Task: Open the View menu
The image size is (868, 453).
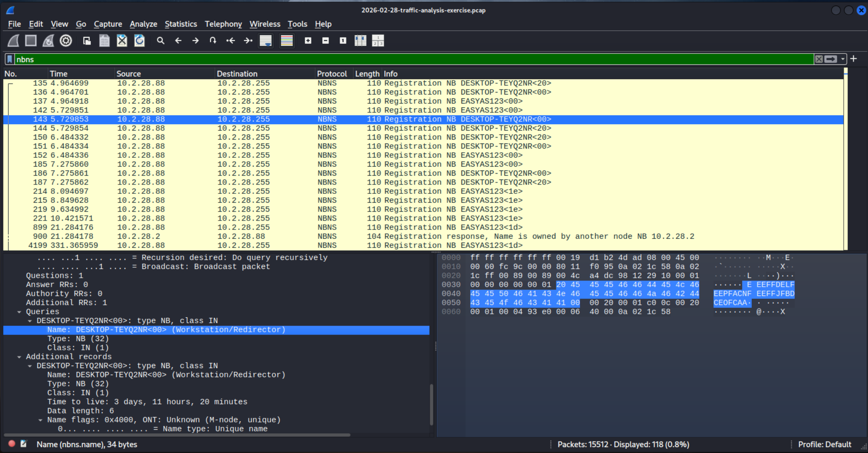Action: 59,24
